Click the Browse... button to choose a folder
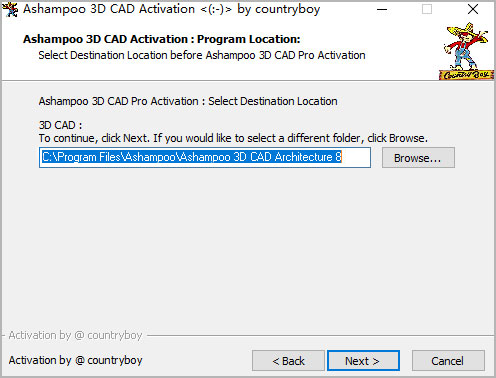The image size is (496, 378). coord(418,158)
